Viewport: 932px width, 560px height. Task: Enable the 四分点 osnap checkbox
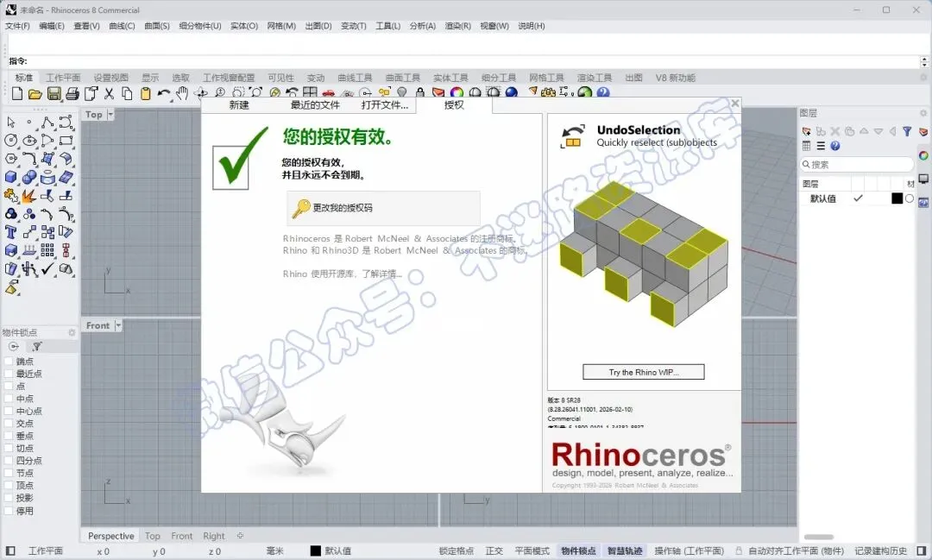[x=9, y=462]
